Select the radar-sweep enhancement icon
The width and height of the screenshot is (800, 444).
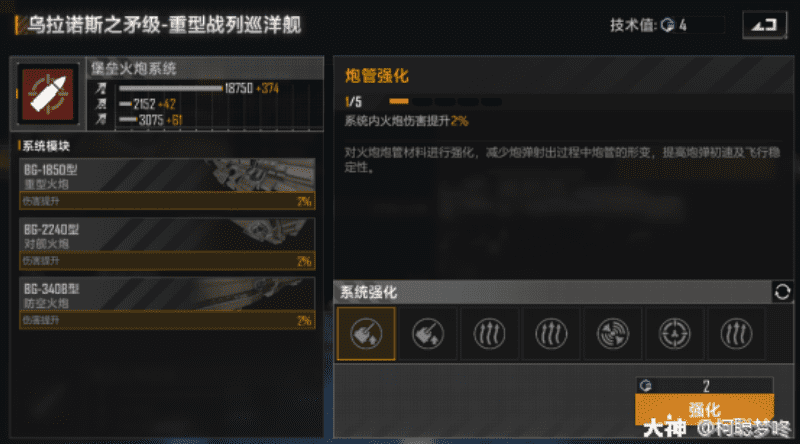click(x=613, y=334)
